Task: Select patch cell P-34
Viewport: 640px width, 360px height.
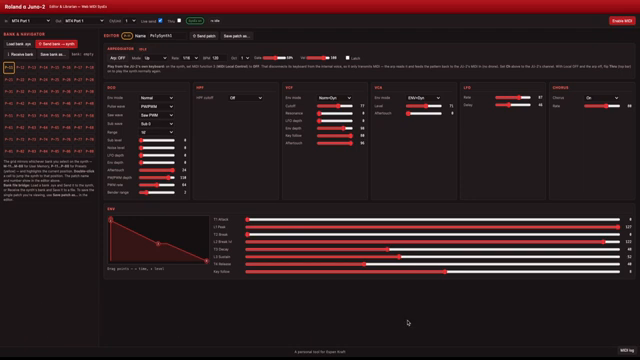Action: point(44,92)
